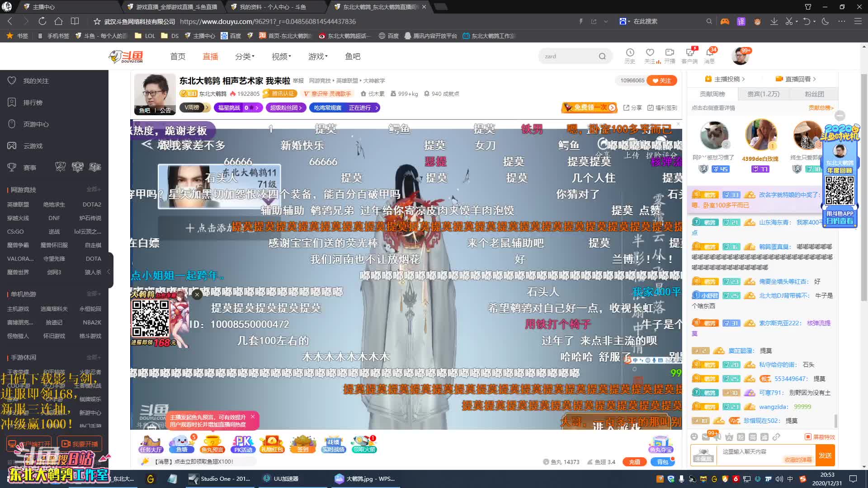Click the search magnifier in Douyu search box
The width and height of the screenshot is (868, 488).
coord(602,56)
